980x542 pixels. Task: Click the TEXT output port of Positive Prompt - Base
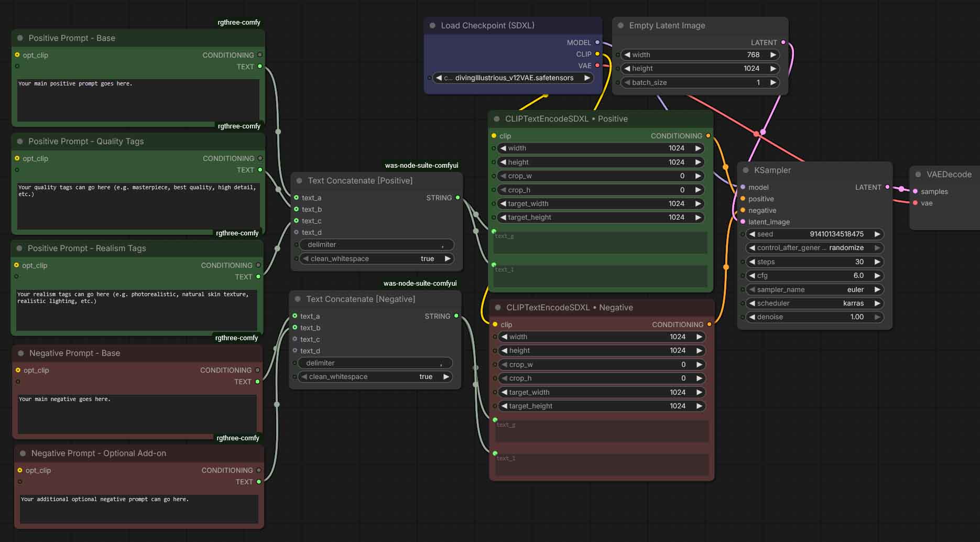click(x=260, y=67)
